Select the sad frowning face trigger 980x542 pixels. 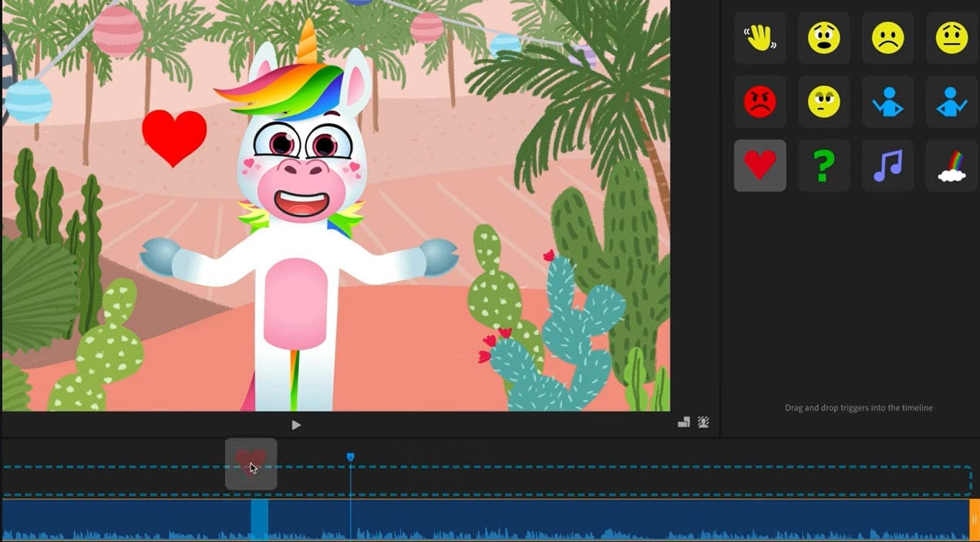pos(887,38)
